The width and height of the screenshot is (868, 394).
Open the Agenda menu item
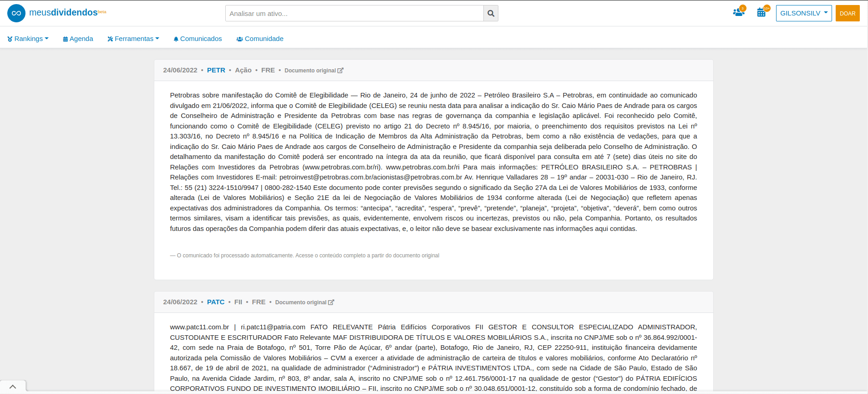click(x=78, y=39)
